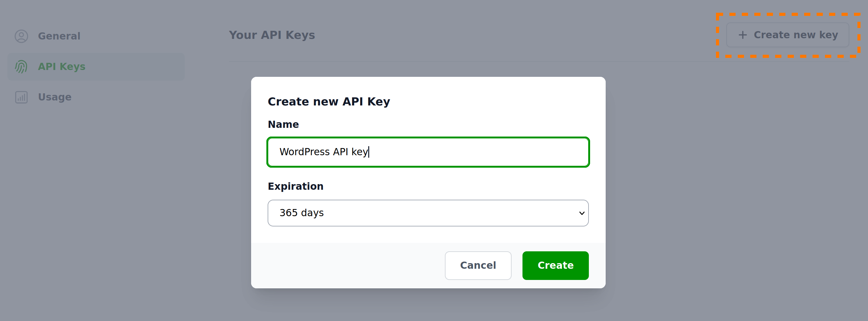Switch to the Usage section

(55, 97)
